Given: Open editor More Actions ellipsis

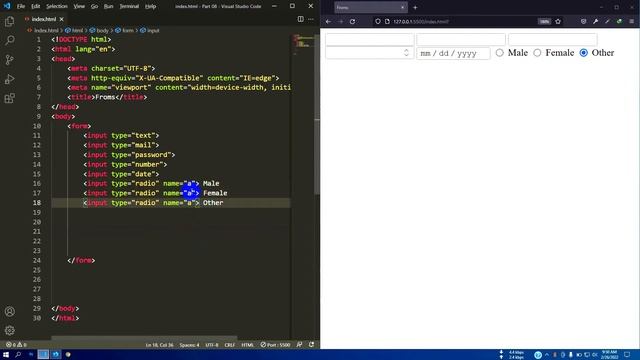Looking at the screenshot, I should pos(311,19).
